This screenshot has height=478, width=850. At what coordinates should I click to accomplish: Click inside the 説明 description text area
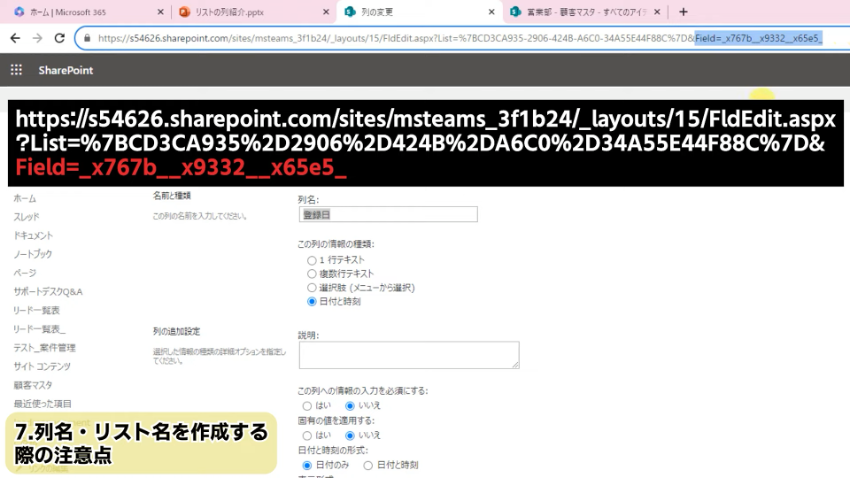(x=408, y=355)
